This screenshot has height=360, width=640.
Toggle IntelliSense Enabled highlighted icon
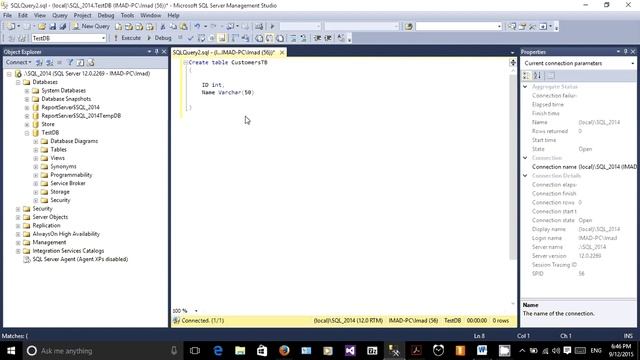click(222, 38)
